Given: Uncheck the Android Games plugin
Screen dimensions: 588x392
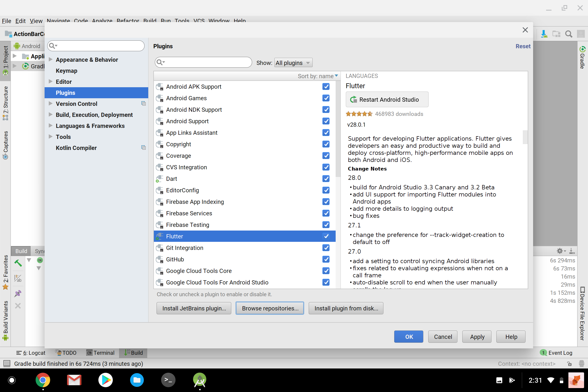Looking at the screenshot, I should pos(326,98).
